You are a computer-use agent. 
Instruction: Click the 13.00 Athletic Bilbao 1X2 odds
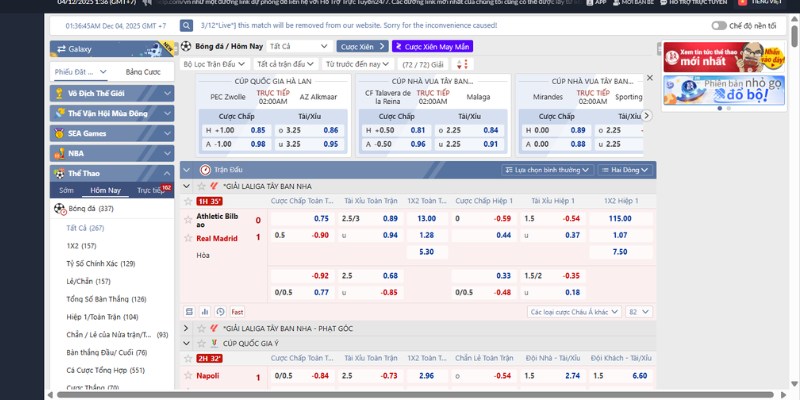pyautogui.click(x=427, y=218)
